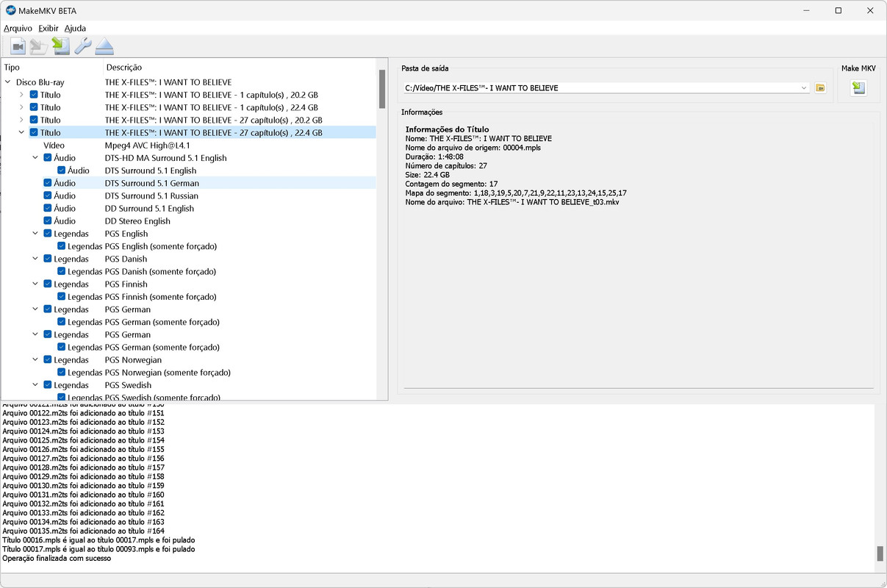Viewport: 887px width, 588px height.
Task: Uncheck DD Stereo English audio
Action: tap(47, 220)
